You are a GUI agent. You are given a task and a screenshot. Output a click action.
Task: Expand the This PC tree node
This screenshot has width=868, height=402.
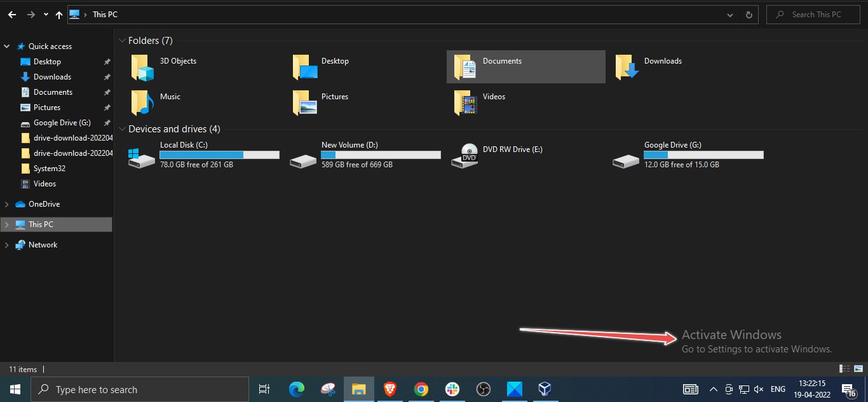tap(7, 225)
